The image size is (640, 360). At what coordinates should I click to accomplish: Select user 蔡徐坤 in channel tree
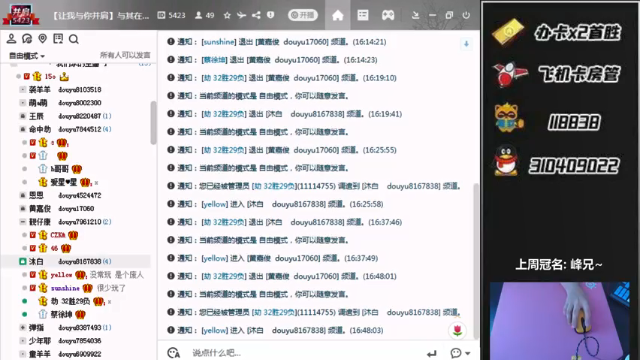pyautogui.click(x=61, y=315)
